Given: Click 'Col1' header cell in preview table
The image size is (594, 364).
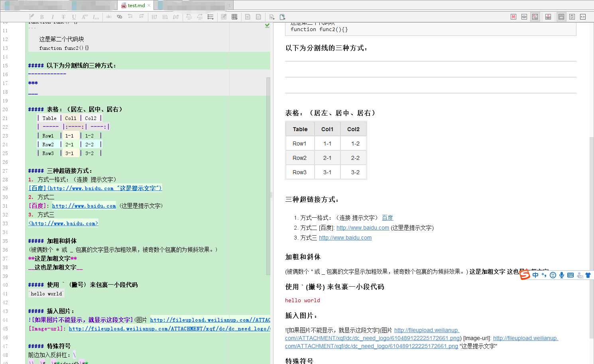Looking at the screenshot, I should point(327,129).
